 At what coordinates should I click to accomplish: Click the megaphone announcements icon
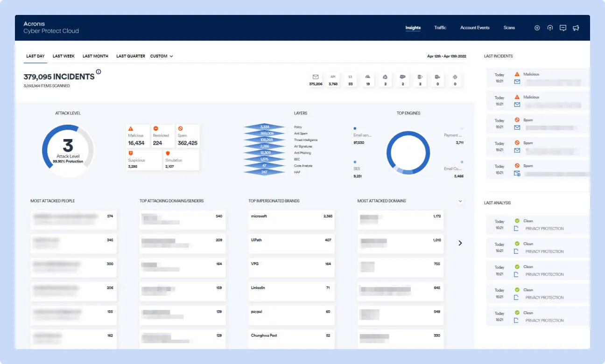point(576,28)
